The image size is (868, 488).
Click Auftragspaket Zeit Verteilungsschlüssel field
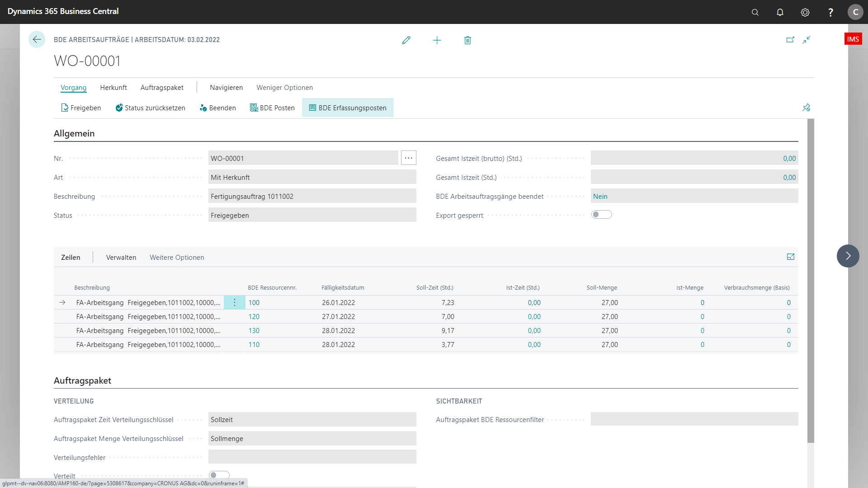click(312, 419)
